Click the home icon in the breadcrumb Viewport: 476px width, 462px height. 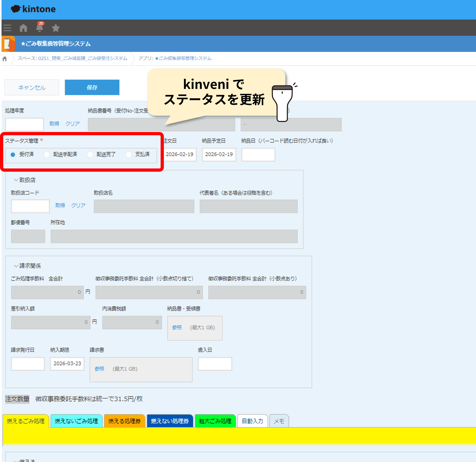click(5, 58)
